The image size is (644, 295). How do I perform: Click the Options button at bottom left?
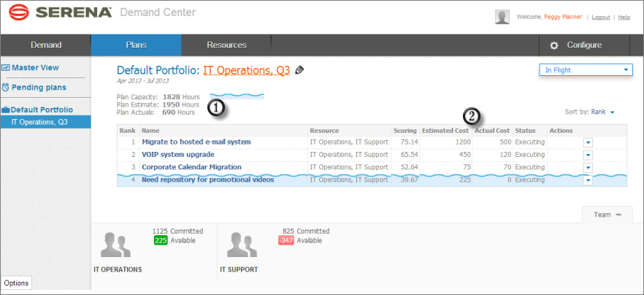16,283
